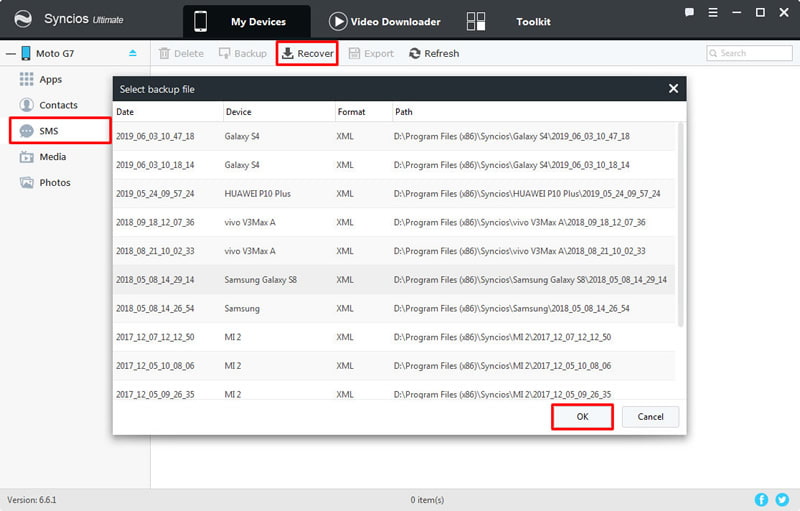
Task: Click the play icon beside Video Downloader
Action: click(x=337, y=21)
